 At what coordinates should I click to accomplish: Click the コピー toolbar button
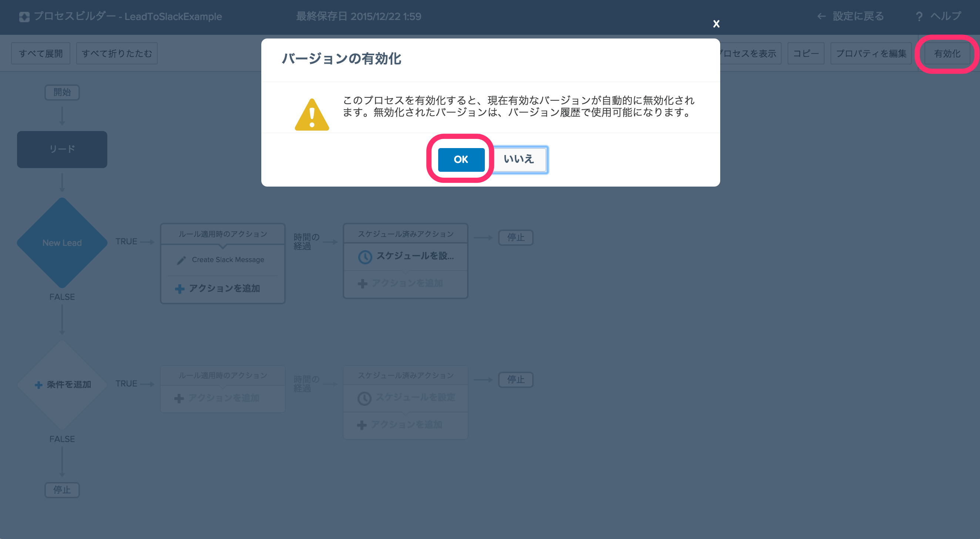[x=806, y=53]
